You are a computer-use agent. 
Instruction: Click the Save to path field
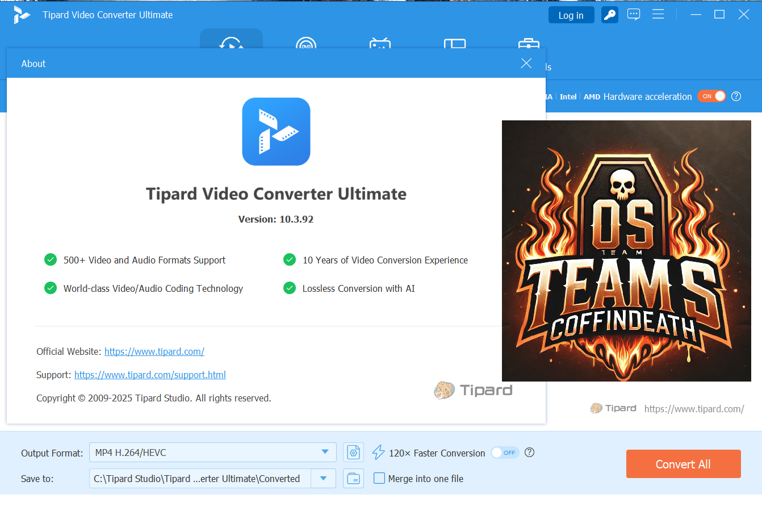point(200,479)
